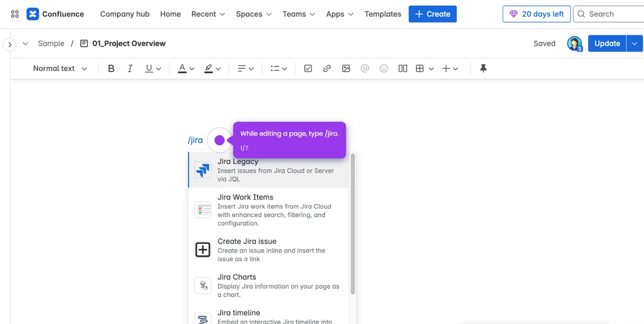Screen dimensions: 644x324
Task: Go to Templates
Action: 383,14
